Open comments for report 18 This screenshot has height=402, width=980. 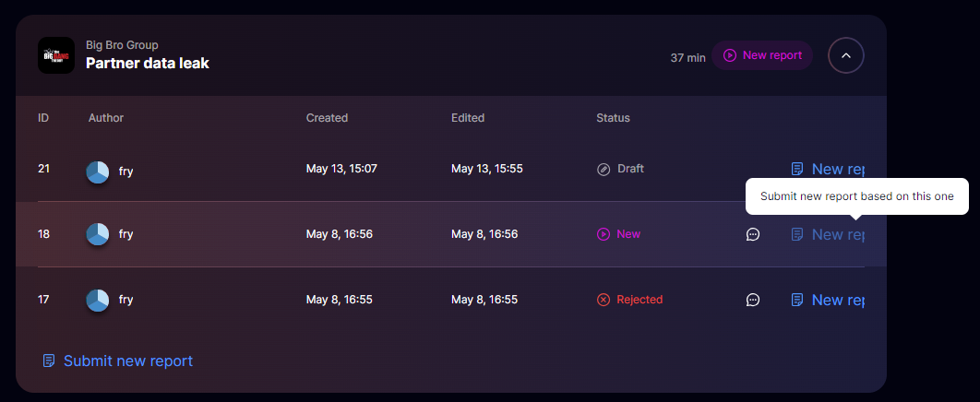pos(753,234)
